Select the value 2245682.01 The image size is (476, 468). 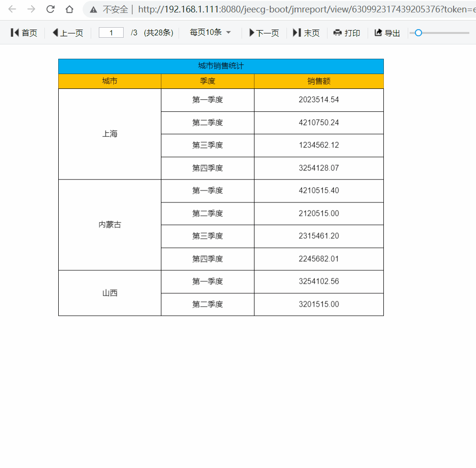319,259
